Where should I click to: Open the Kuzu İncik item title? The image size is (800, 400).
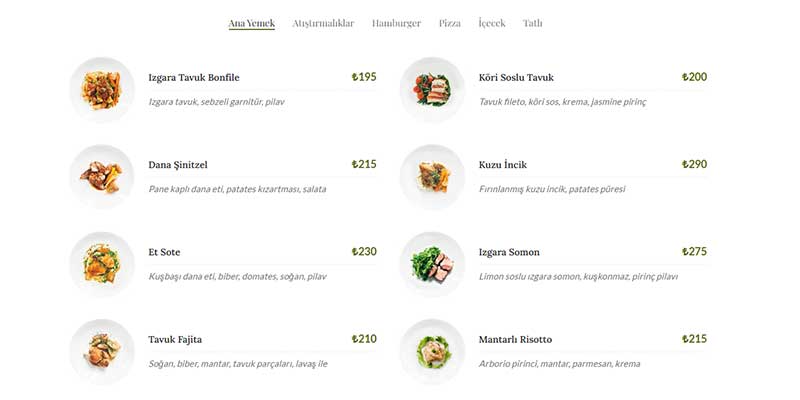[503, 165]
